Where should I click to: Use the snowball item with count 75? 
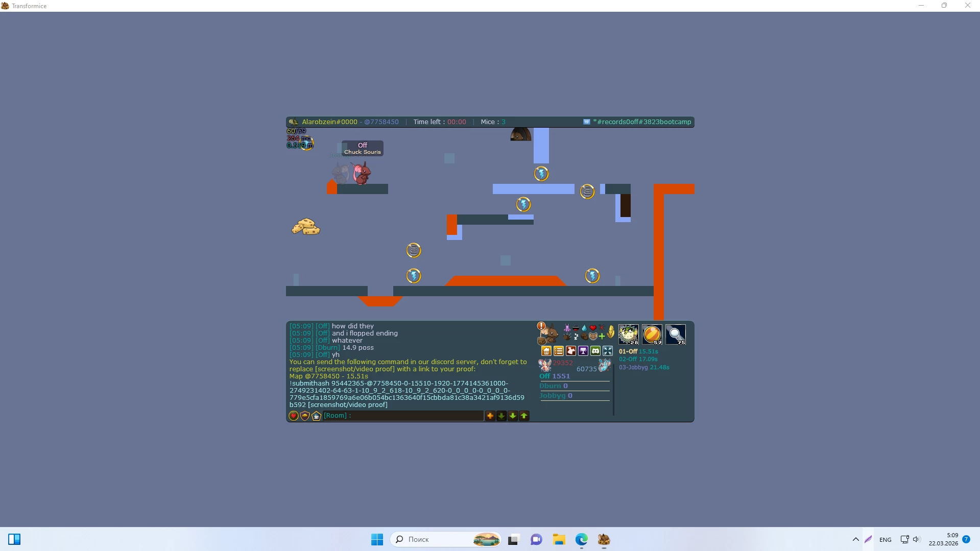coord(676,334)
